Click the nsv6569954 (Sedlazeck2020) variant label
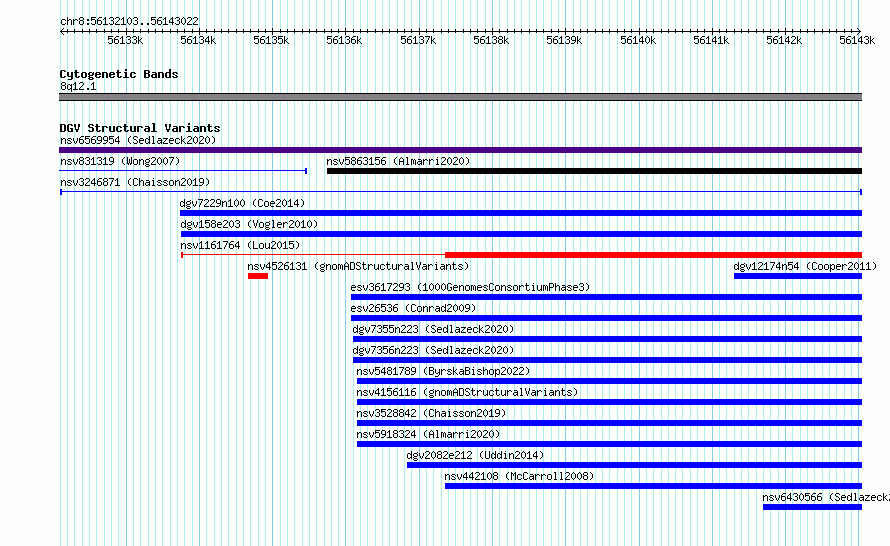This screenshot has width=890, height=546. (x=138, y=140)
